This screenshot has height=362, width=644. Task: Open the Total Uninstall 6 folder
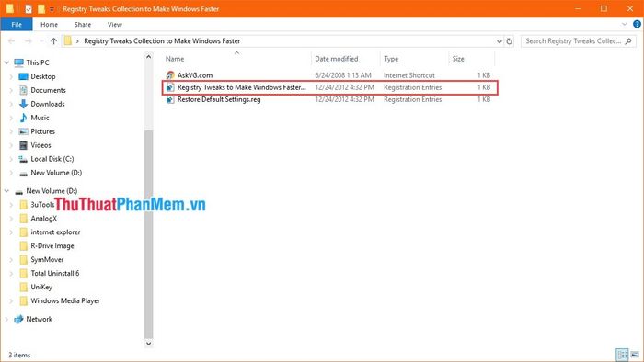55,274
